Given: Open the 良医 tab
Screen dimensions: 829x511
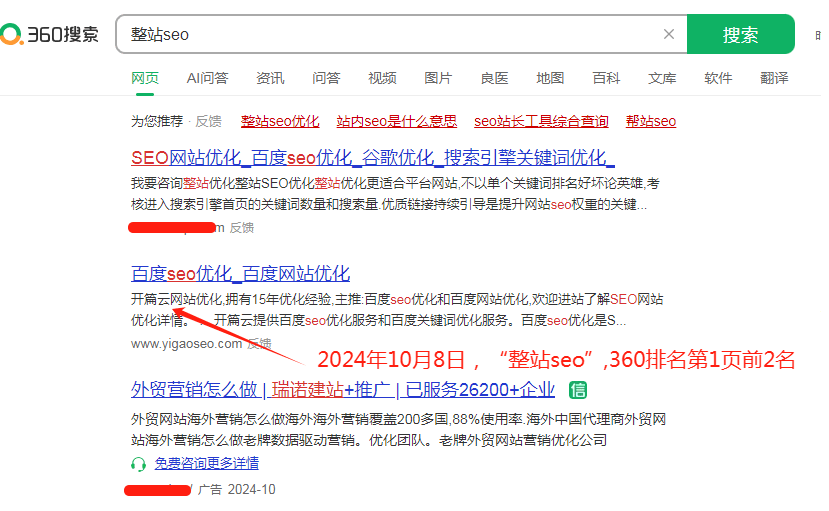Looking at the screenshot, I should pos(494,78).
